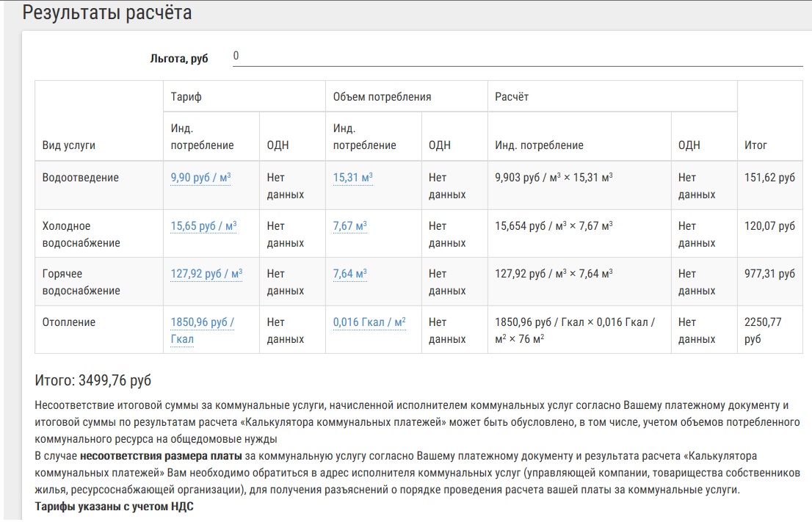
Task: Click the Тариф column group header
Action: (x=186, y=97)
